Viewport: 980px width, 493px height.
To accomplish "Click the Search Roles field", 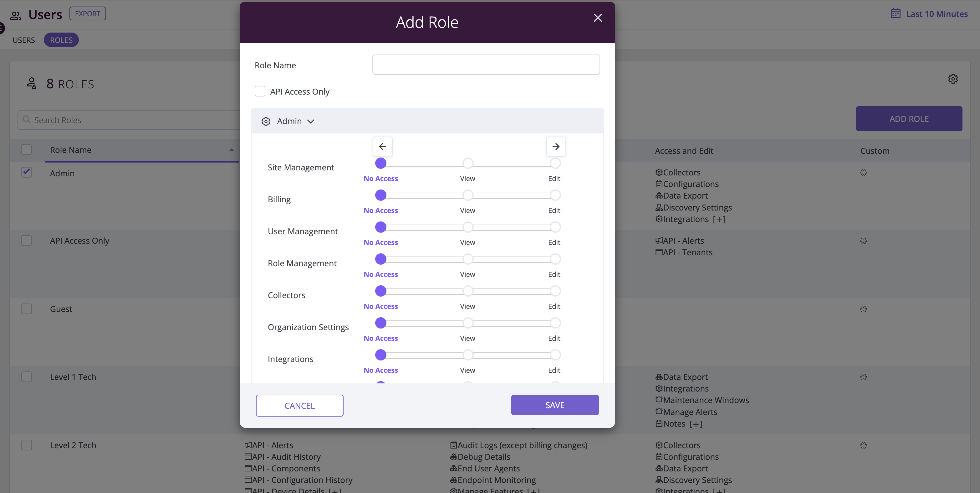I will (129, 120).
